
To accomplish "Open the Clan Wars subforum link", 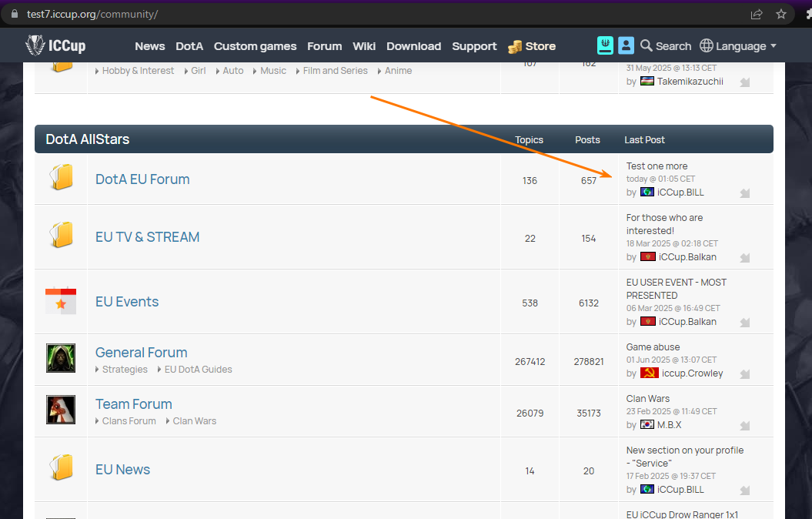I will [x=195, y=421].
